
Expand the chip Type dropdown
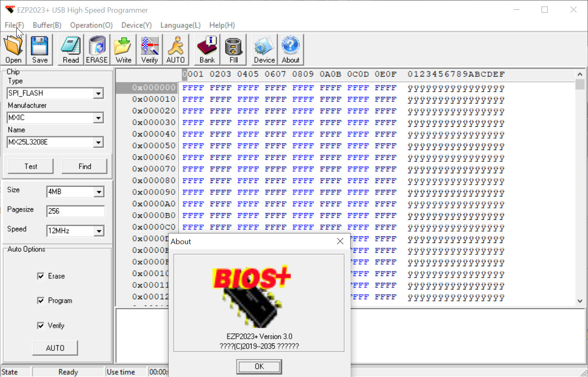[99, 93]
